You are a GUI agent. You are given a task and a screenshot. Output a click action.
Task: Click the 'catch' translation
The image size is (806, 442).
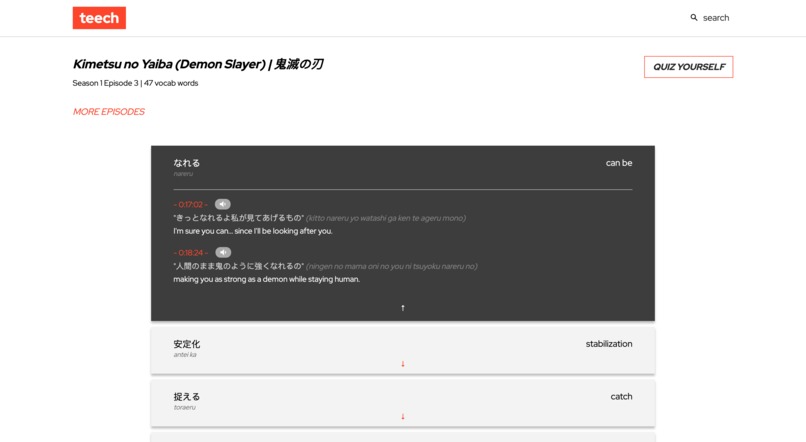tap(621, 397)
